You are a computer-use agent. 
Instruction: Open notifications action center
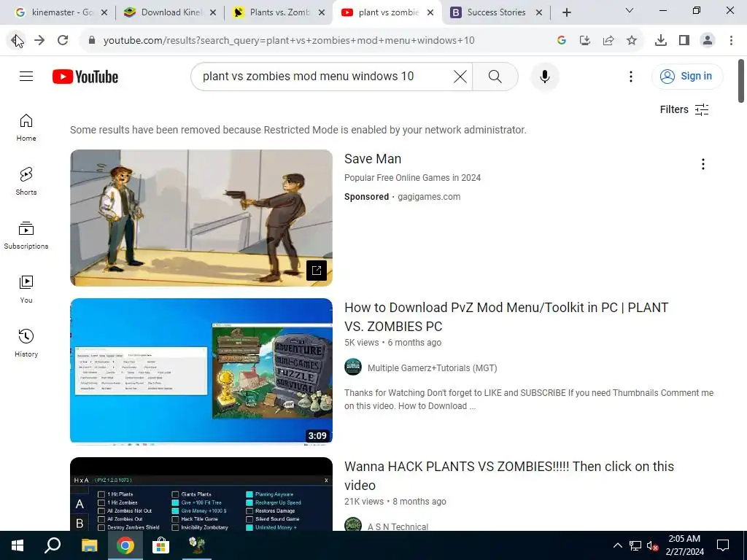[x=723, y=545]
